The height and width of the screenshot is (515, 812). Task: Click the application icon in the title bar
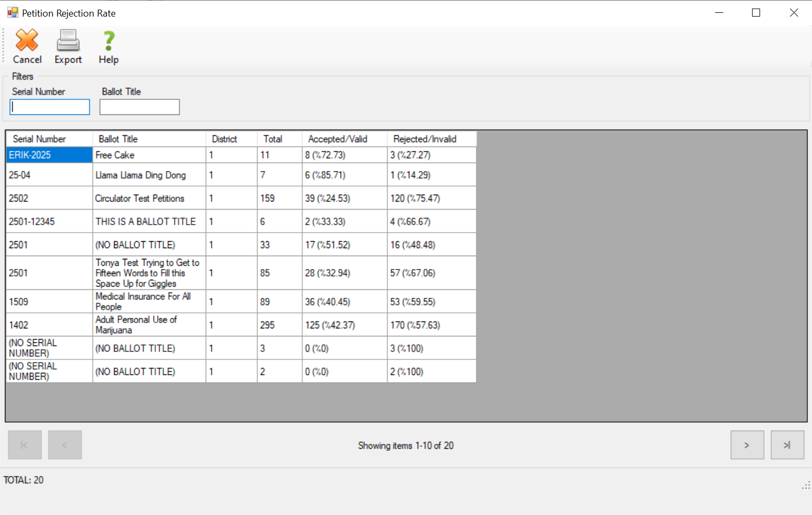coord(12,13)
